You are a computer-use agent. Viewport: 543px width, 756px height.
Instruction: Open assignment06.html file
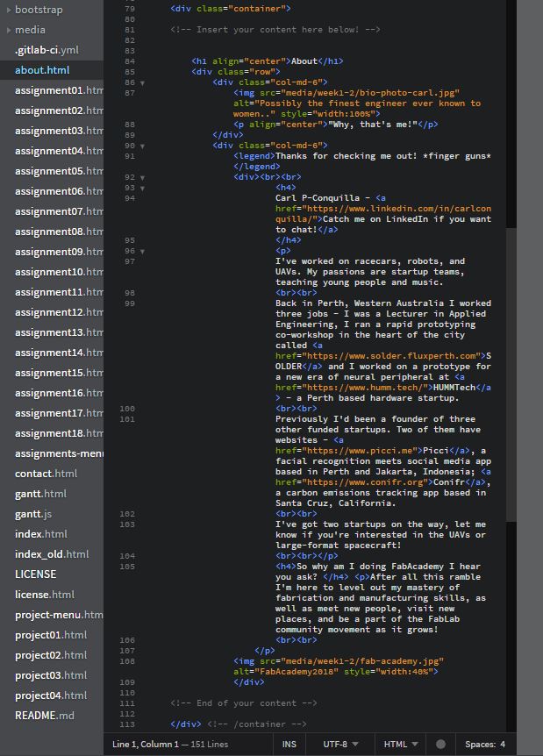(x=59, y=192)
